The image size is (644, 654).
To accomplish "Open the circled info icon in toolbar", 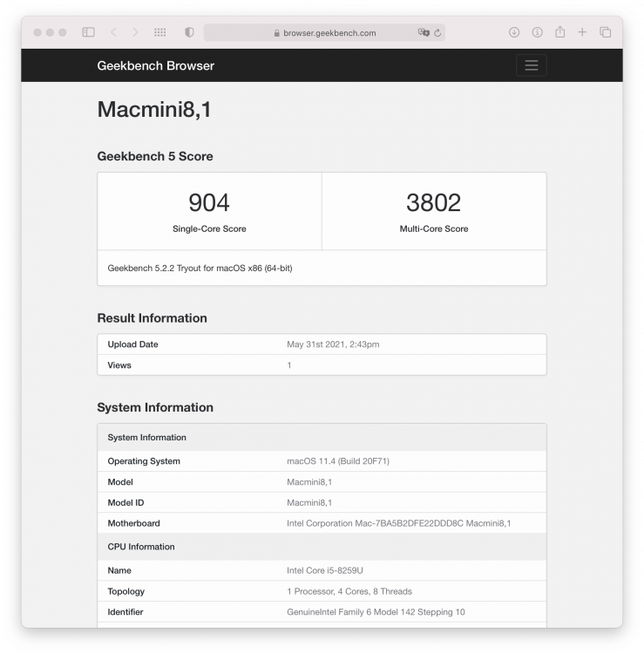I will (538, 32).
